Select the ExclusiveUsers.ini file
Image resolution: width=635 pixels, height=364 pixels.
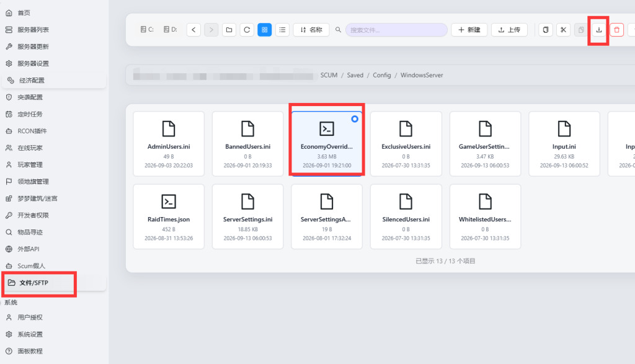point(406,144)
